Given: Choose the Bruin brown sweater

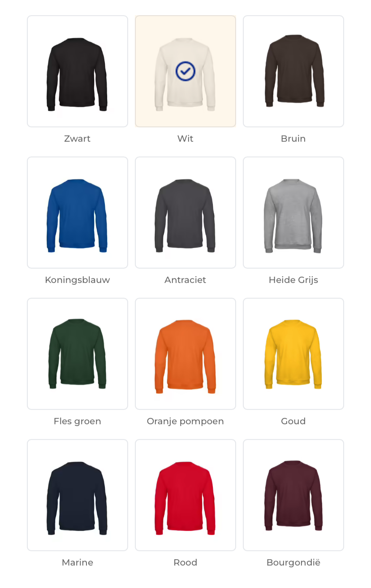Looking at the screenshot, I should pyautogui.click(x=293, y=71).
